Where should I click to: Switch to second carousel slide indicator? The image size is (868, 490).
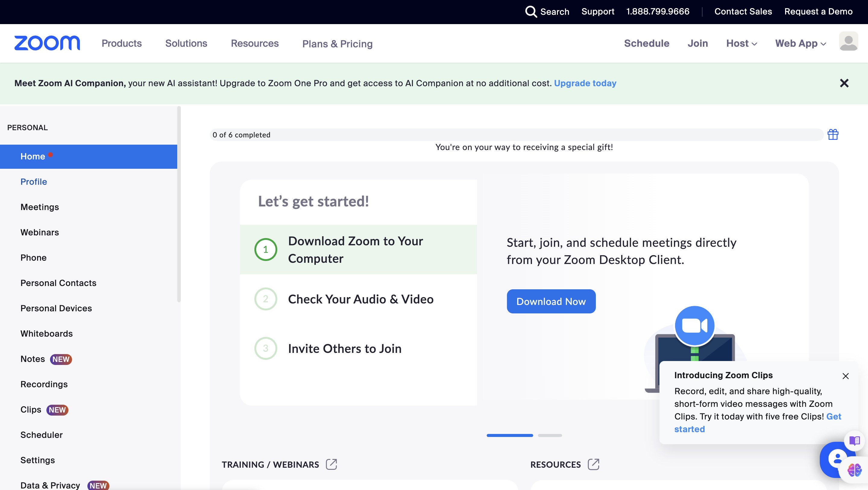[550, 435]
